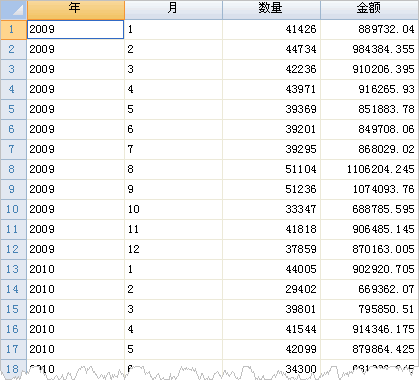This screenshot has width=419, height=380.
Task: Click amount cell 914346.175
Action: (x=369, y=330)
